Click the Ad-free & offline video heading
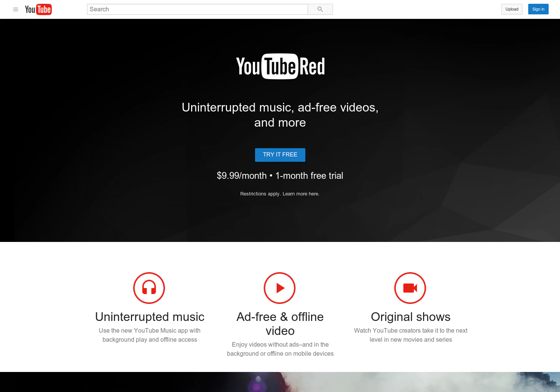This screenshot has width=560, height=392. click(280, 324)
